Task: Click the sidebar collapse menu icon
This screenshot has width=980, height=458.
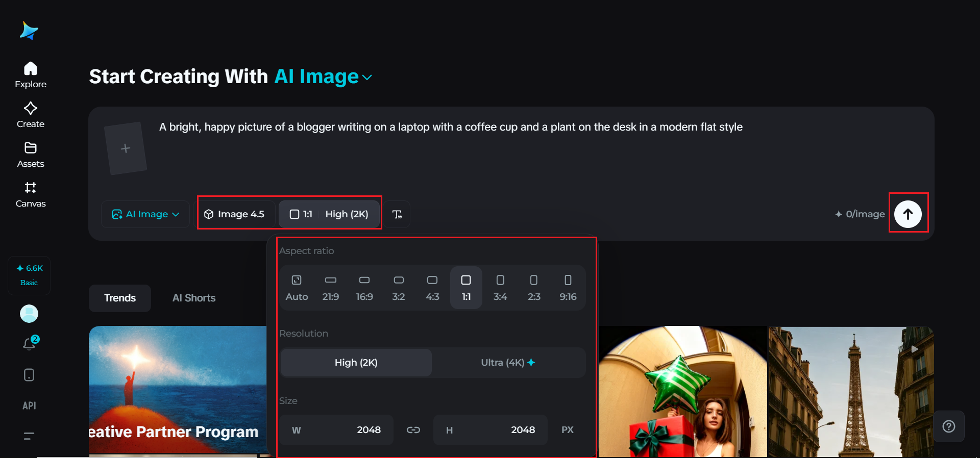Action: pyautogui.click(x=29, y=436)
